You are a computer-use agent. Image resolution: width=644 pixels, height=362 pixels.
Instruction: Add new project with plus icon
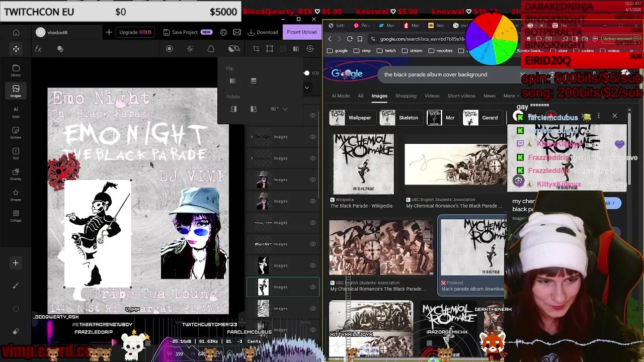coord(109,32)
